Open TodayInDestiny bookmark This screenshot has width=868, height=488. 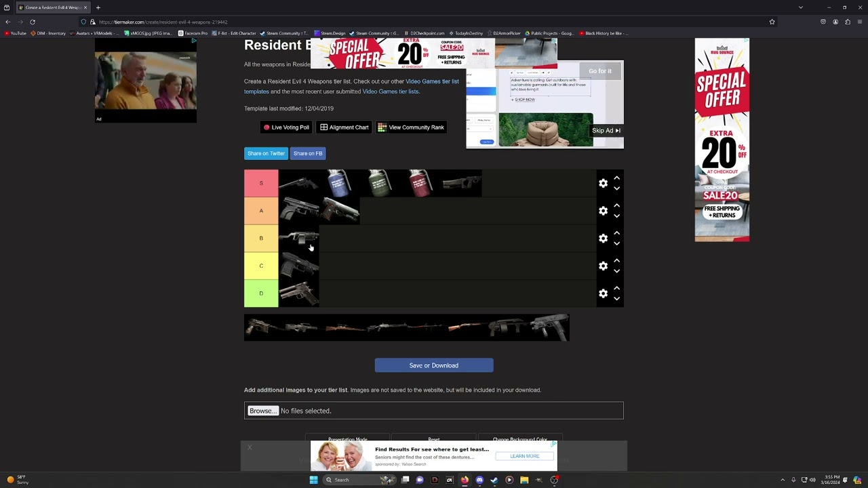(x=468, y=33)
